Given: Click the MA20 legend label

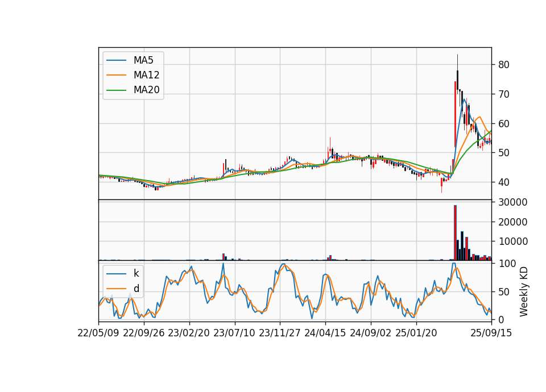Looking at the screenshot, I should pos(146,90).
